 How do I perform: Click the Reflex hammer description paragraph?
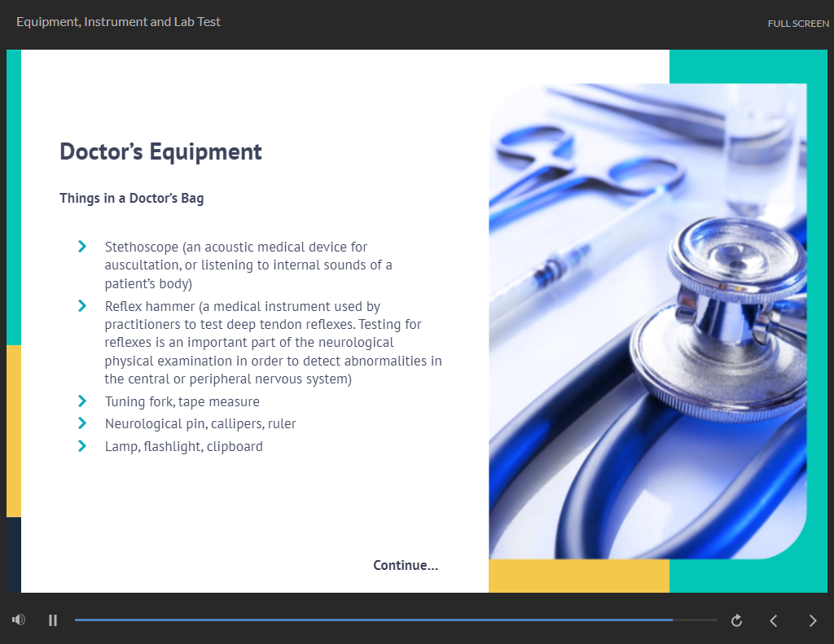tap(273, 343)
